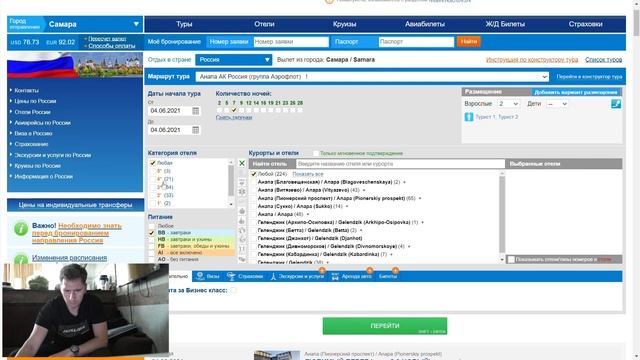Image resolution: width=640 pixels, height=360 pixels.
Task: Click the Визы globe icon in services bar
Action: (x=200, y=276)
